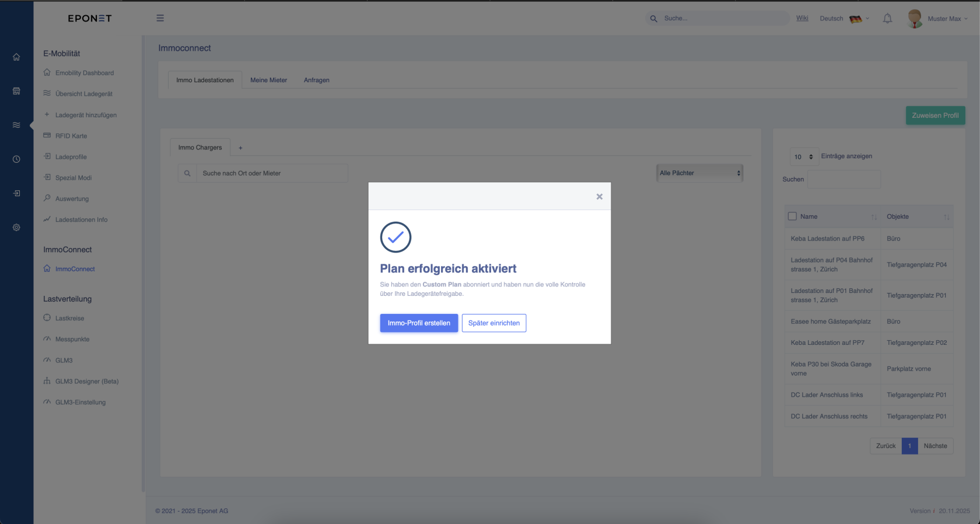
Task: Click the Suchen input field
Action: click(x=843, y=180)
